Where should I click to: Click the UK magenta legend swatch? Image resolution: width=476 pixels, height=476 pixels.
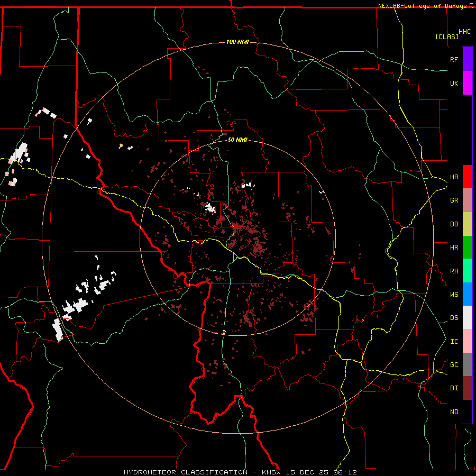(x=467, y=83)
